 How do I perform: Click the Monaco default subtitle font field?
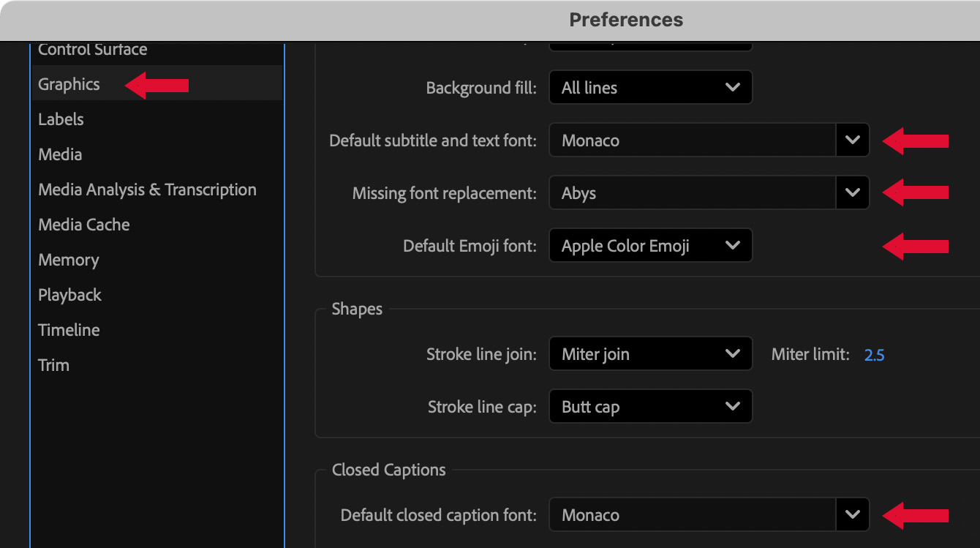click(x=691, y=140)
